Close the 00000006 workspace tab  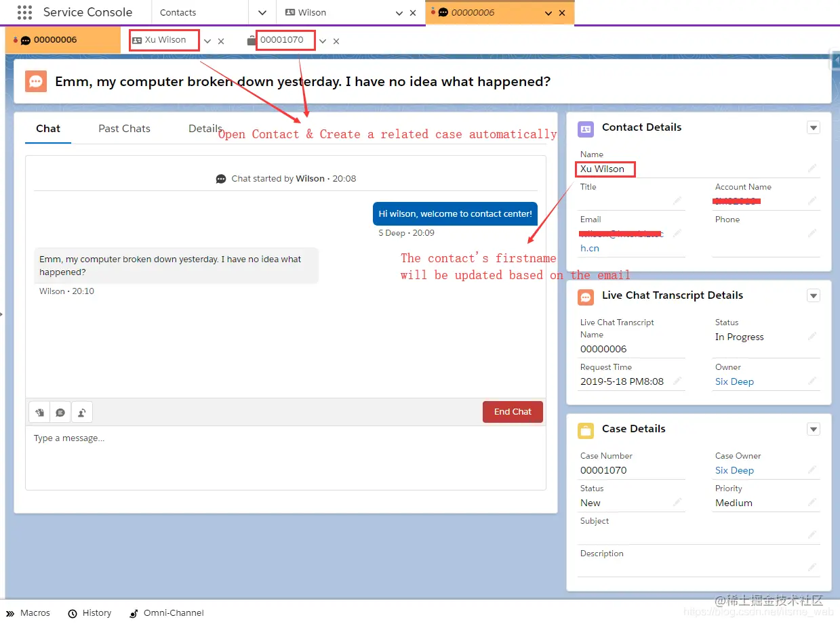pos(562,13)
